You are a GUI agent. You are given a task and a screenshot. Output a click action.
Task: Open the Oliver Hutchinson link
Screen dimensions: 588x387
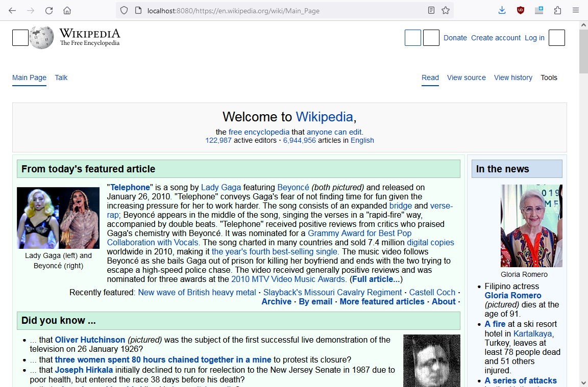coord(90,340)
